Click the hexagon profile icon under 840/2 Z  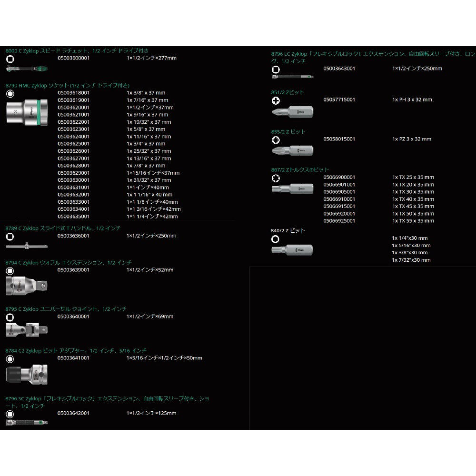[275, 239]
